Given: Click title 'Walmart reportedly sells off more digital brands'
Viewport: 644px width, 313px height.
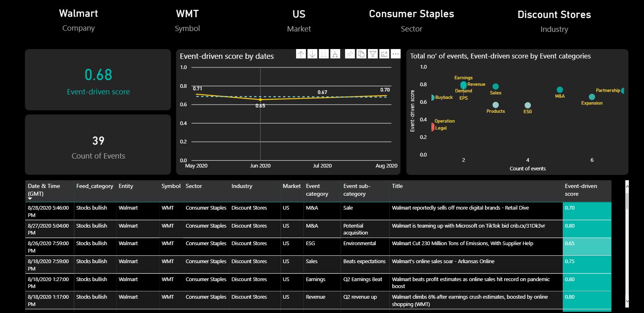Looking at the screenshot, I should [x=460, y=208].
